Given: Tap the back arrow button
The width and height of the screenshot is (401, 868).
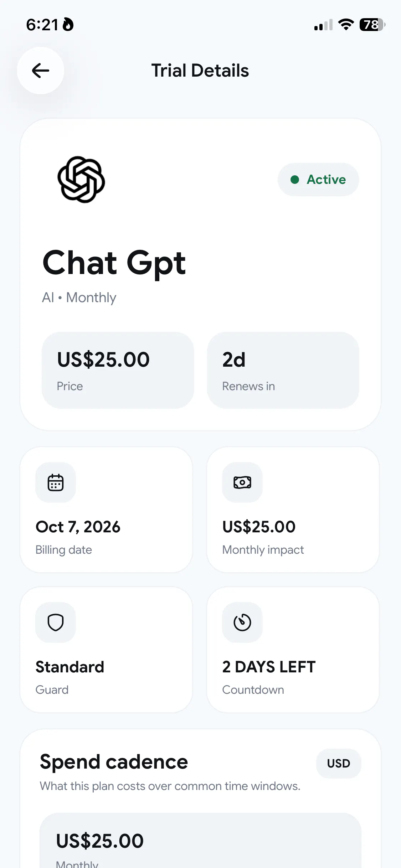Looking at the screenshot, I should click(41, 71).
